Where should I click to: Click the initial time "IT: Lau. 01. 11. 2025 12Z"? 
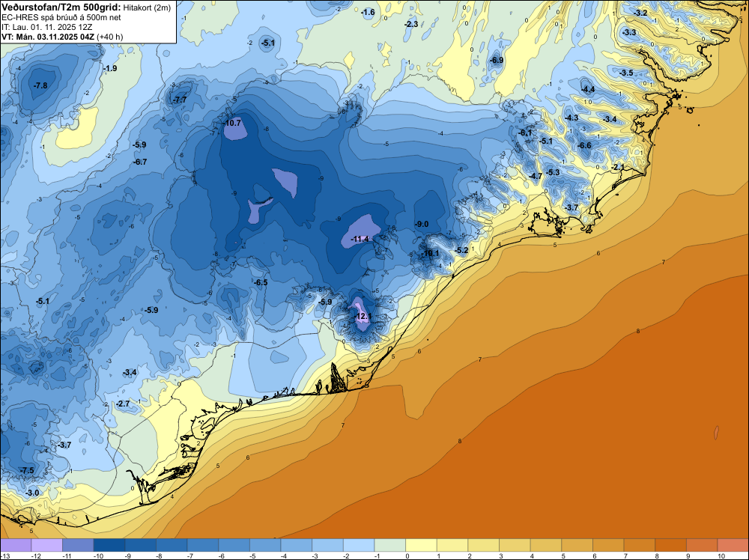pyautogui.click(x=46, y=27)
